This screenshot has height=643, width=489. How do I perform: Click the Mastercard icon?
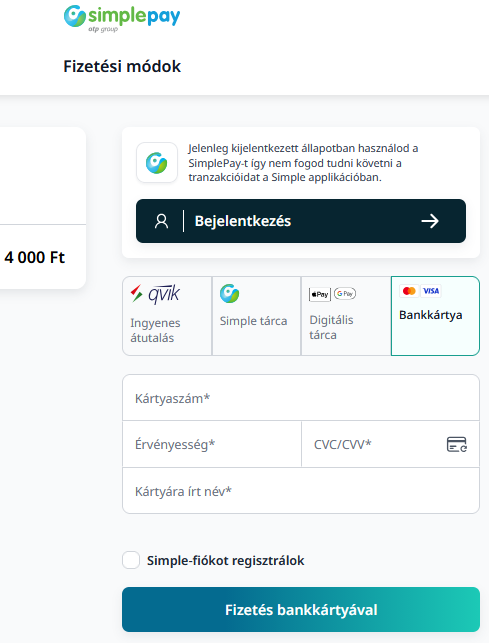(409, 291)
